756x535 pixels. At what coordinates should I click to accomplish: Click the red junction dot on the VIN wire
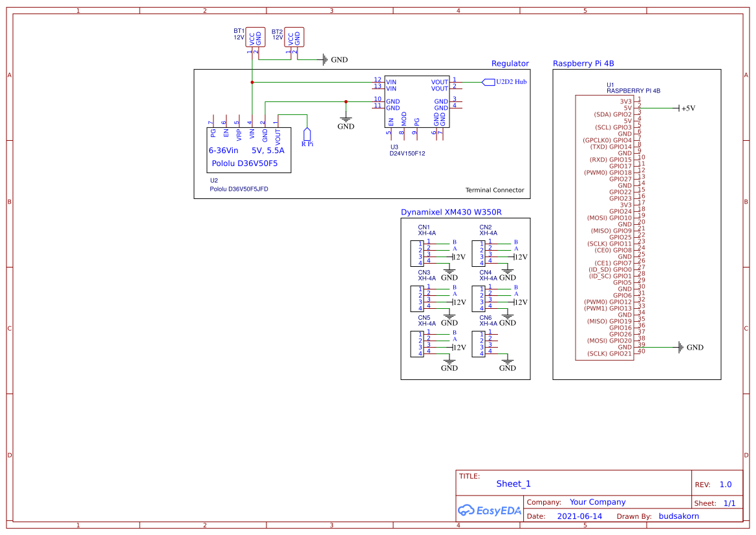click(x=252, y=82)
